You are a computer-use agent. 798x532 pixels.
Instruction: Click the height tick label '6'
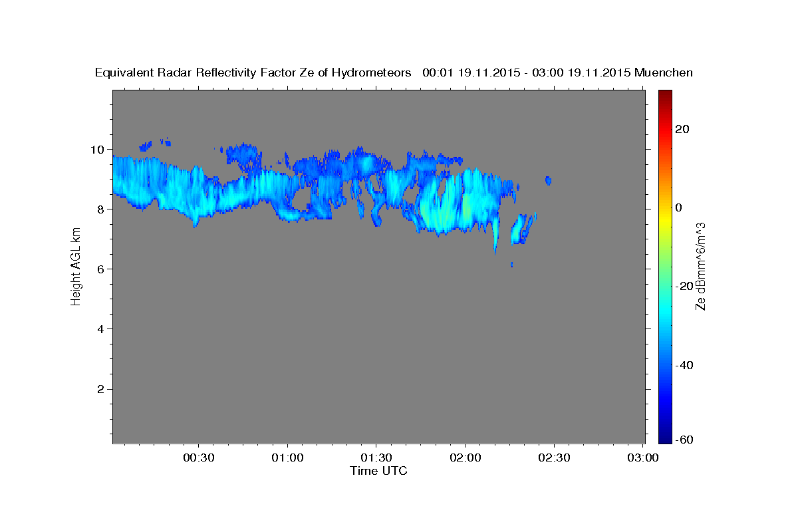pyautogui.click(x=99, y=269)
